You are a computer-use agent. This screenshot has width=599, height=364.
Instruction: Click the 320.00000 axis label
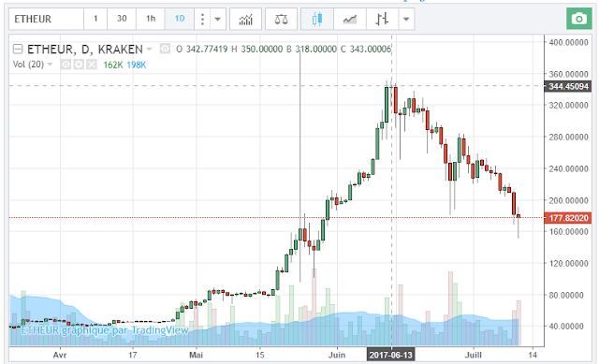click(x=568, y=105)
